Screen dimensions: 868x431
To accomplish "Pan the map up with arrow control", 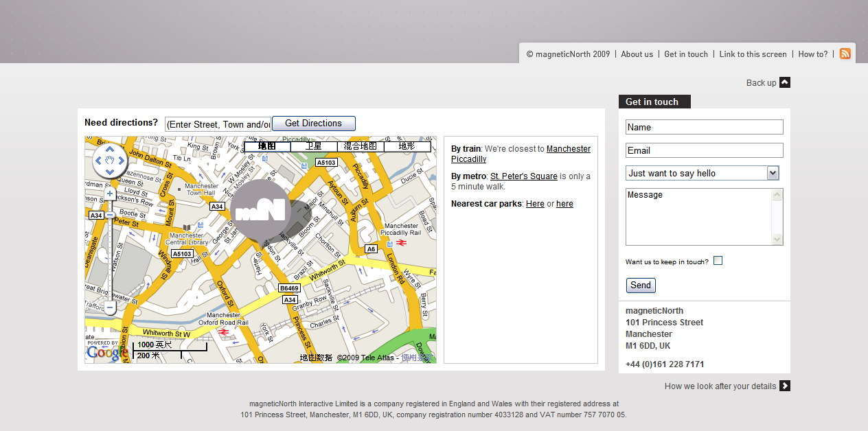I will point(110,150).
